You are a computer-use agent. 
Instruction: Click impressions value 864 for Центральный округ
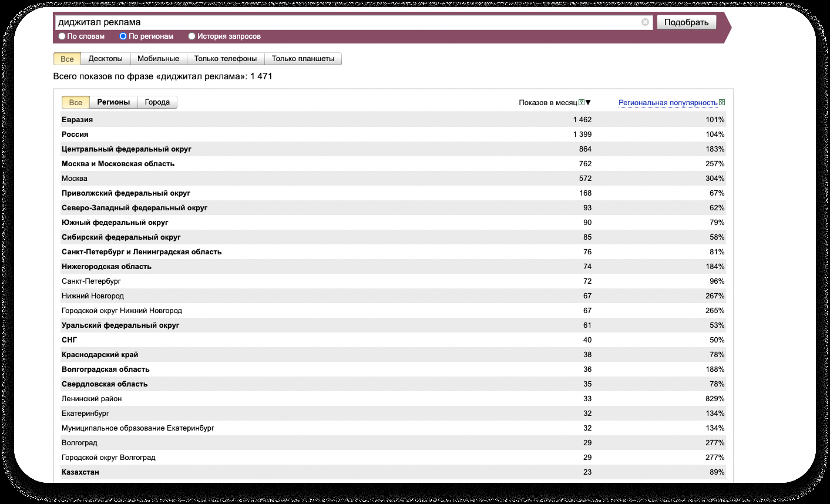(x=586, y=149)
